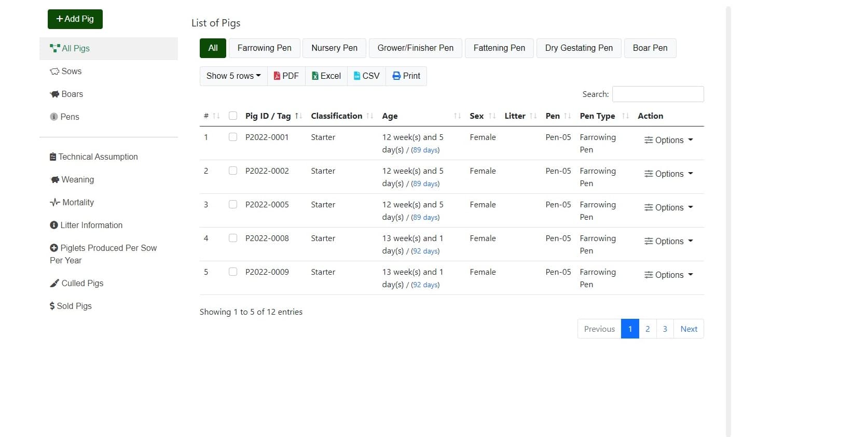
Task: Export table via PDF icon
Action: point(277,76)
